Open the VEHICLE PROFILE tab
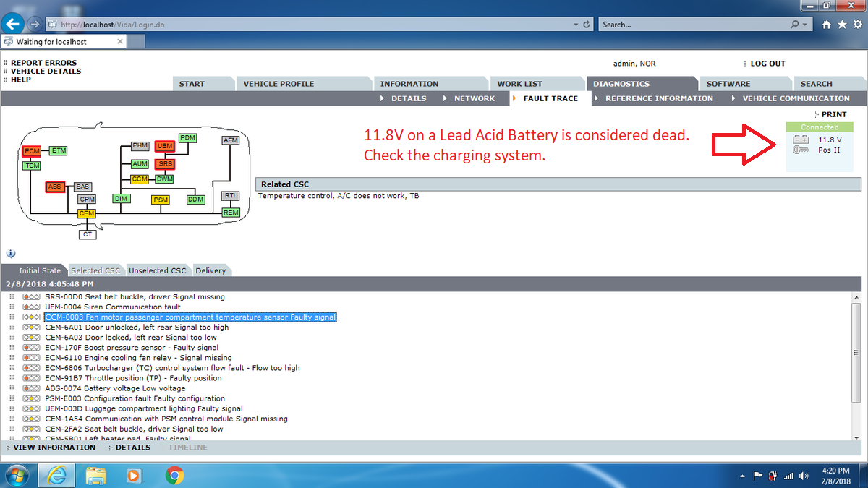Image resolution: width=868 pixels, height=488 pixels. pyautogui.click(x=278, y=84)
